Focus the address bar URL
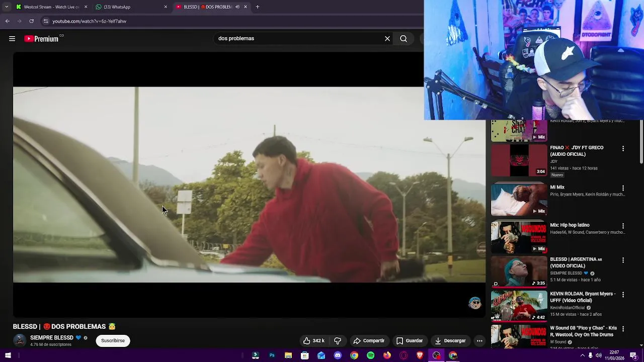 tap(89, 21)
